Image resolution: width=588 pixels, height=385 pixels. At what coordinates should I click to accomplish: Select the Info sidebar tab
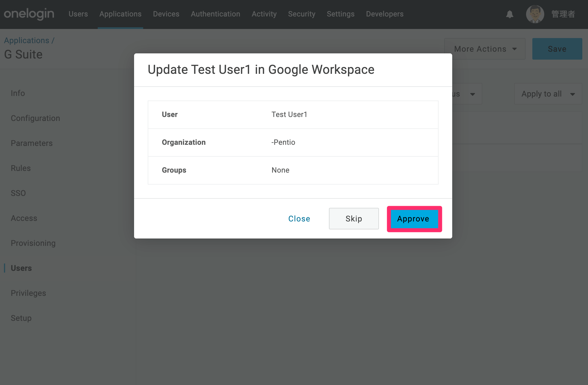18,93
